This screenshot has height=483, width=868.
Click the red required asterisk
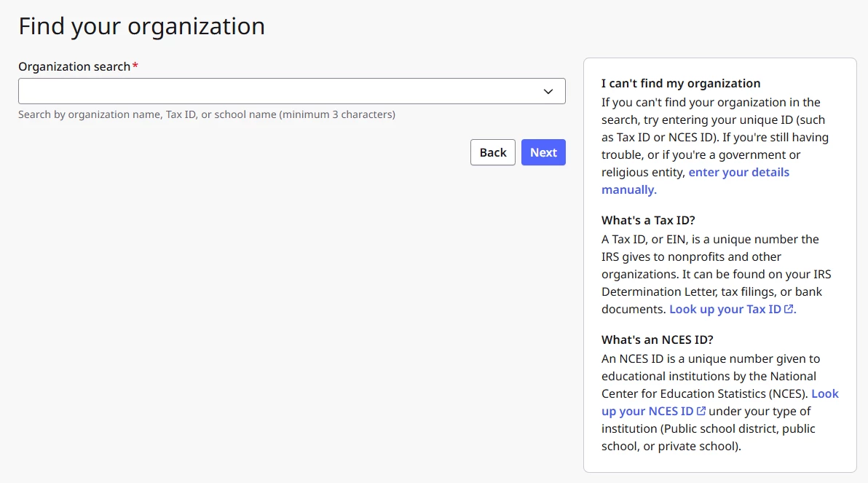(135, 66)
